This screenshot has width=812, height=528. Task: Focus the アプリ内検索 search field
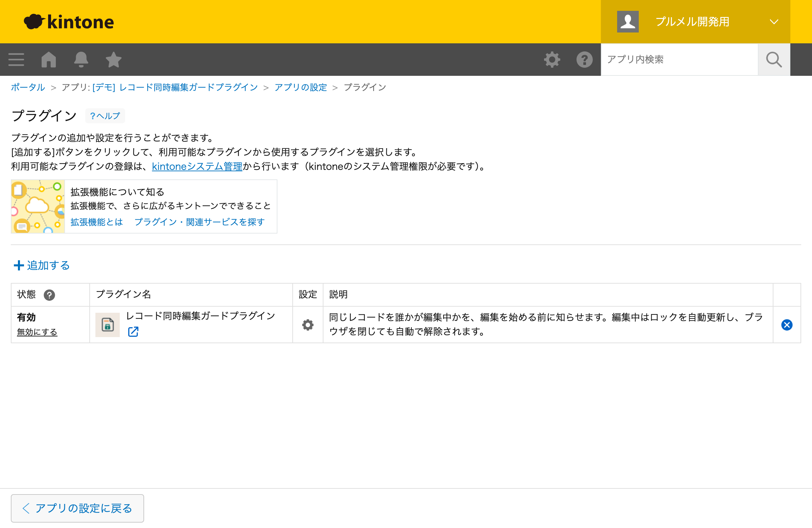click(x=679, y=59)
